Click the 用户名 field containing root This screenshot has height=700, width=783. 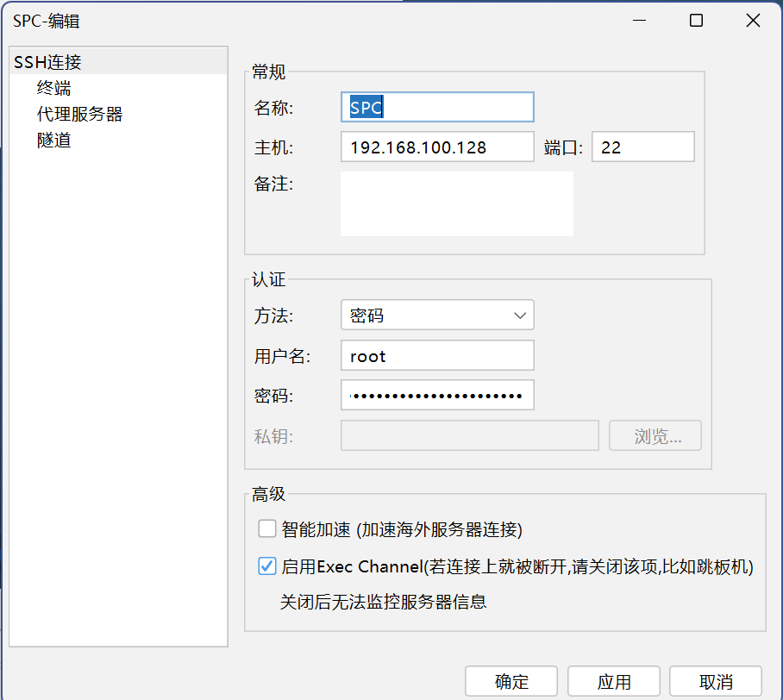tap(437, 355)
